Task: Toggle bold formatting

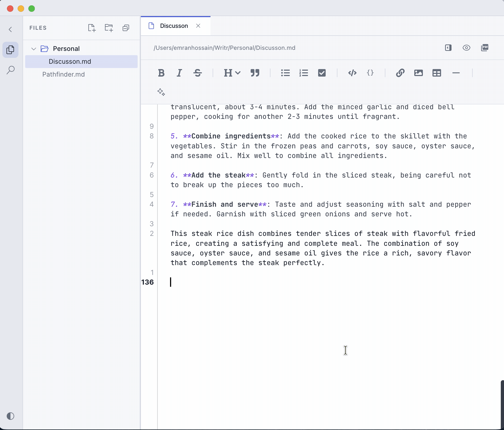Action: [x=161, y=73]
